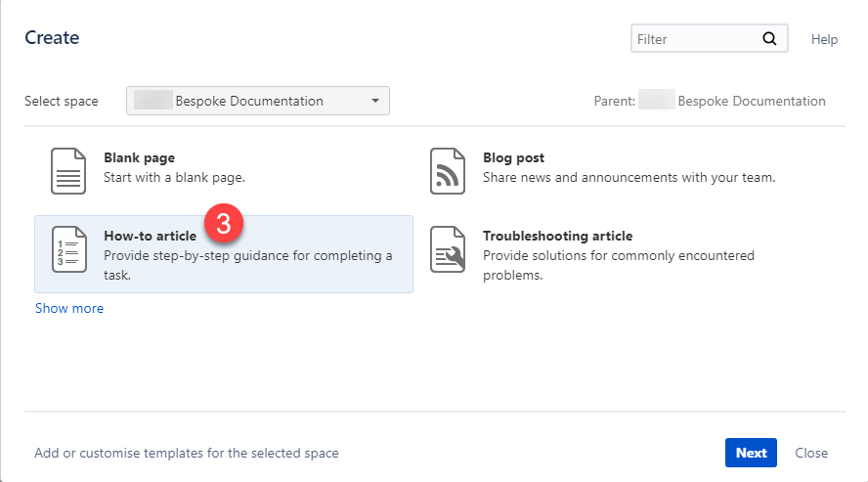Click 'Start with a blank page.' description
This screenshot has width=868, height=482.
174,178
